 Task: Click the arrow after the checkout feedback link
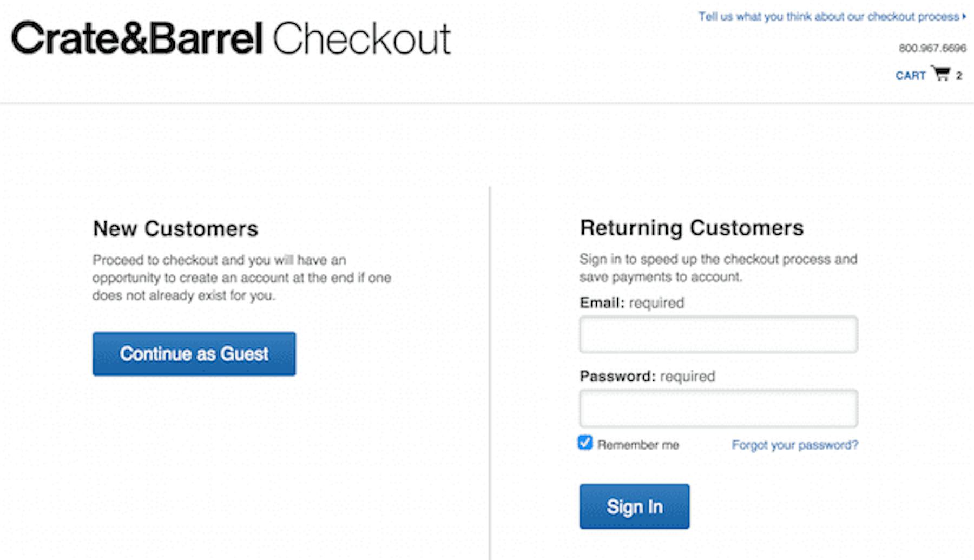coord(964,17)
